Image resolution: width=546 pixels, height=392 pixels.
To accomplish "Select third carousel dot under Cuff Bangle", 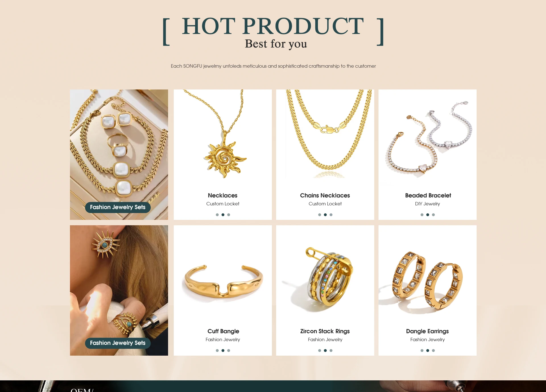I will (229, 351).
